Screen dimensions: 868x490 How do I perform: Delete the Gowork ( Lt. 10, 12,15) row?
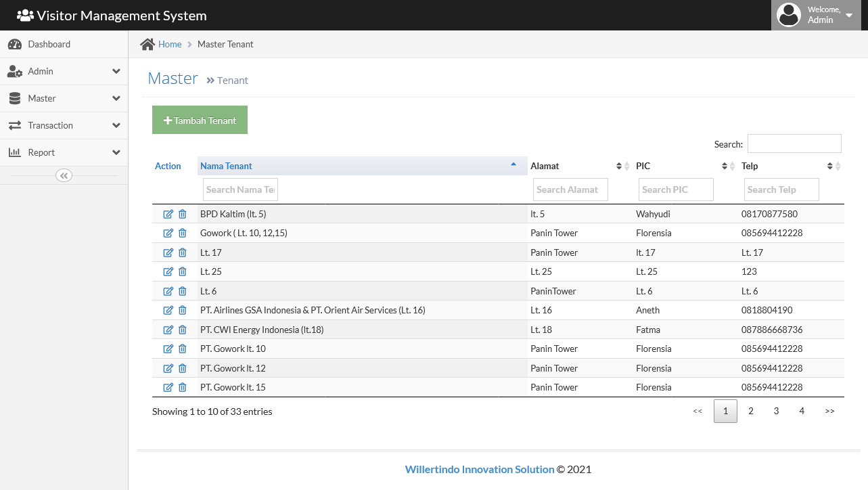[183, 233]
